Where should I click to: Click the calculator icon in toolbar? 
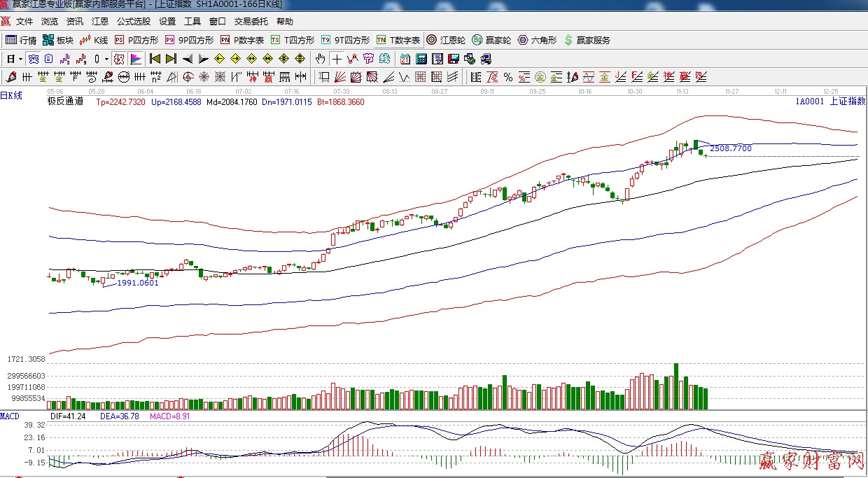pos(421,59)
